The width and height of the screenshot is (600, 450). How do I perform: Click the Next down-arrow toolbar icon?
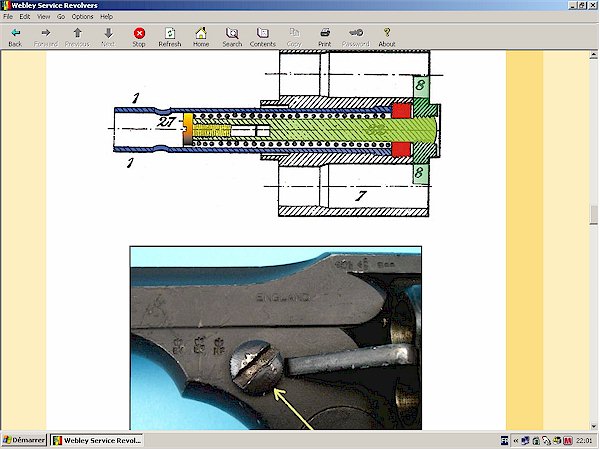coord(108,33)
